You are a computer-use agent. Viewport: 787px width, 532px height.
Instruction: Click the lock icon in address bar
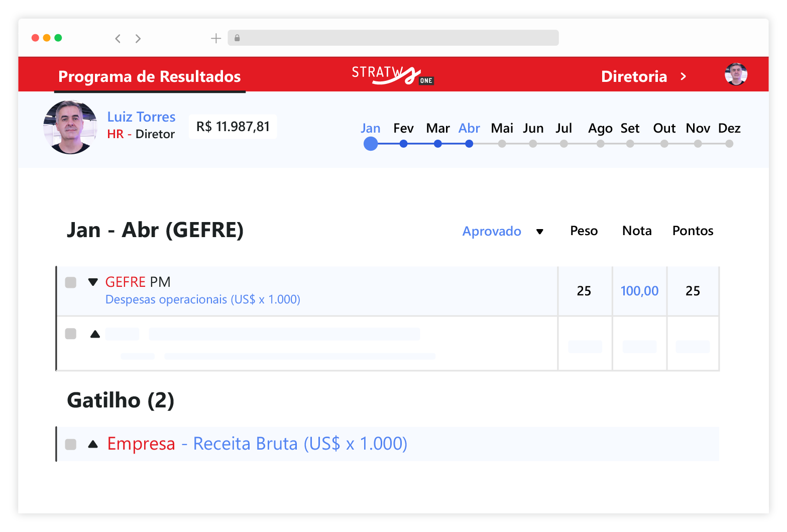click(237, 38)
